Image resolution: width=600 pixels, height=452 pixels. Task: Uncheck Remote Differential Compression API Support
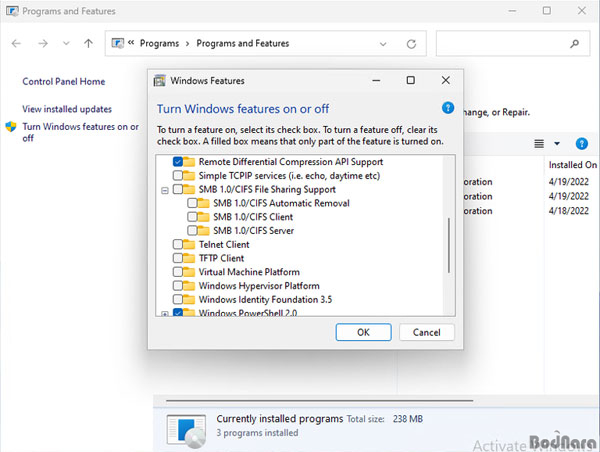pyautogui.click(x=178, y=162)
